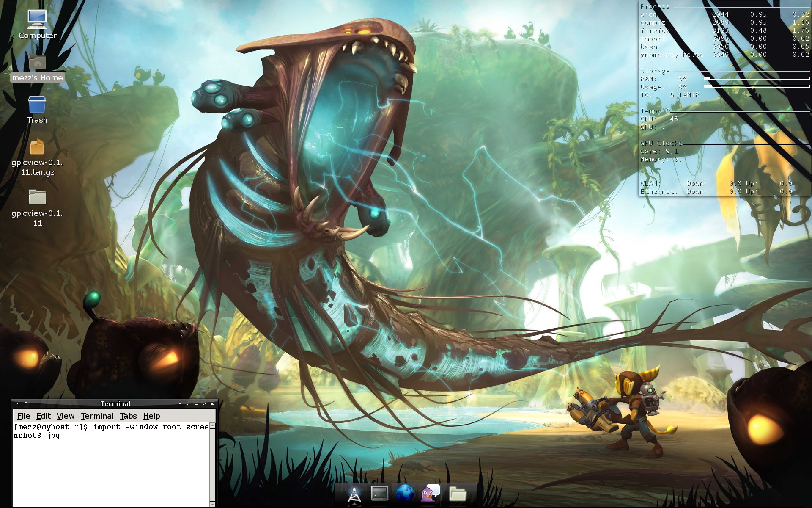This screenshot has height=508, width=812.
Task: Click the import command line in Terminal
Action: click(111, 431)
